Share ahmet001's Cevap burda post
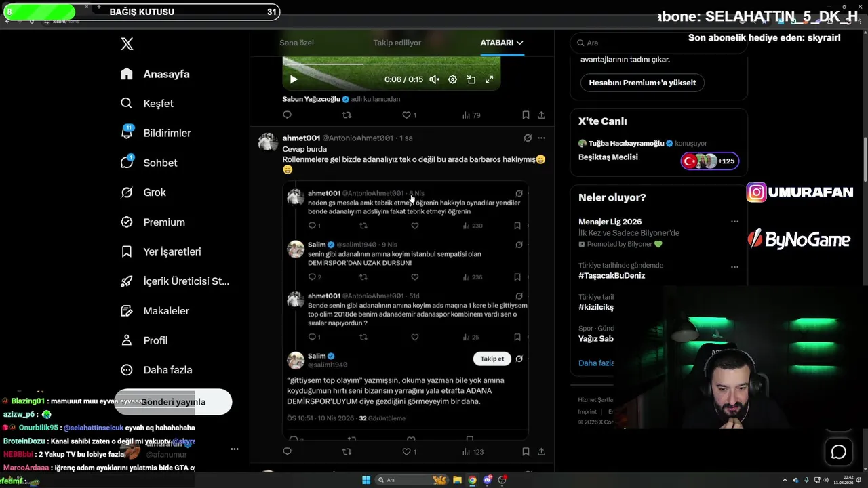 541,451
